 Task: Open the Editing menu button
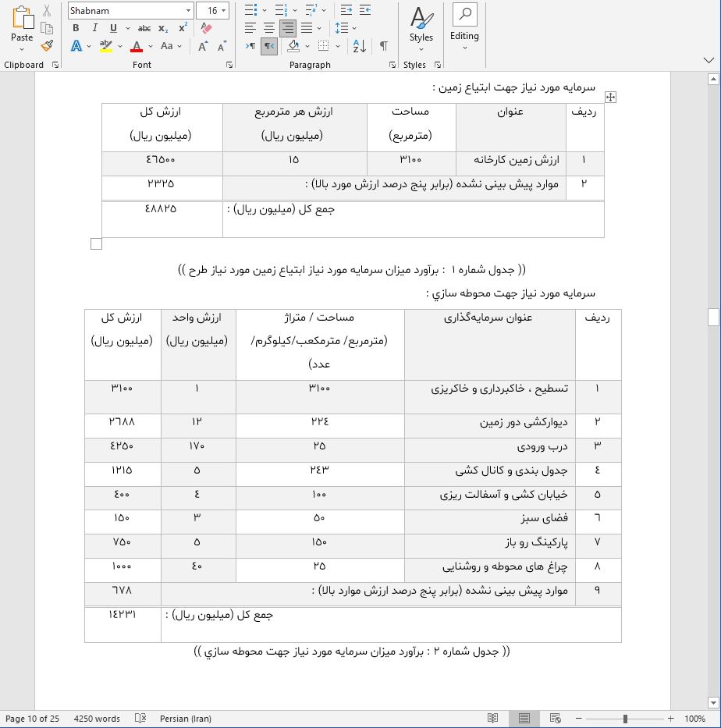click(x=465, y=27)
